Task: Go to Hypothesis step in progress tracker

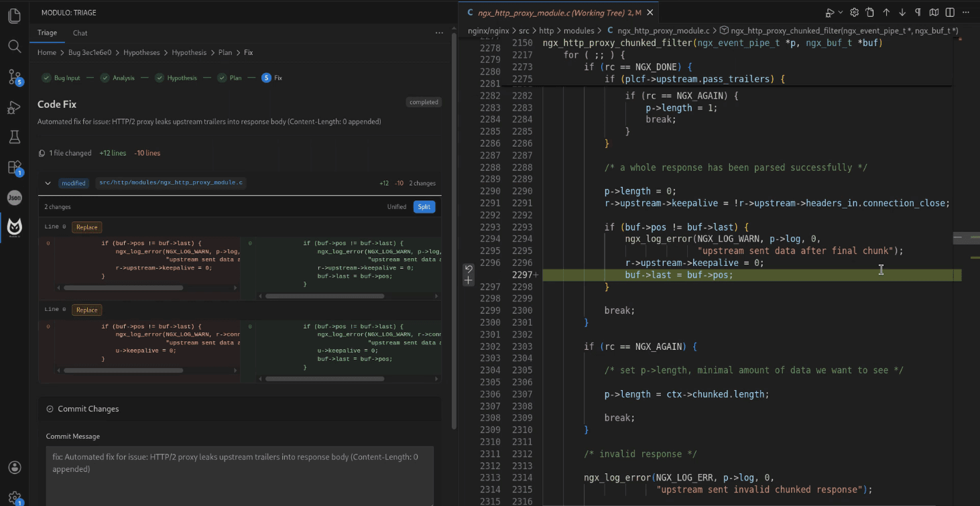Action: point(182,78)
